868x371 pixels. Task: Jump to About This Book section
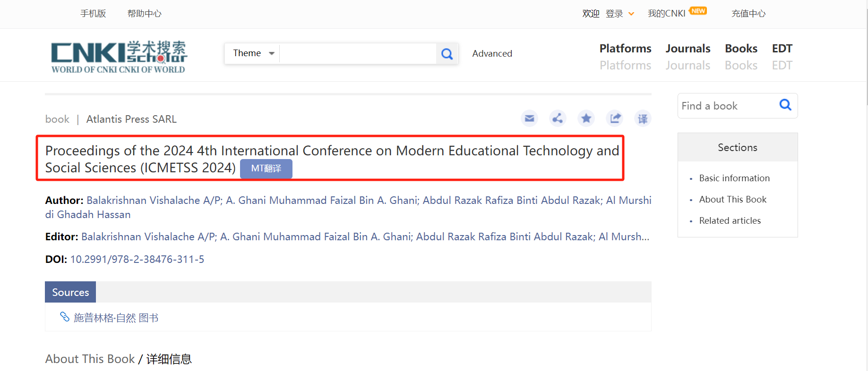[x=733, y=199]
